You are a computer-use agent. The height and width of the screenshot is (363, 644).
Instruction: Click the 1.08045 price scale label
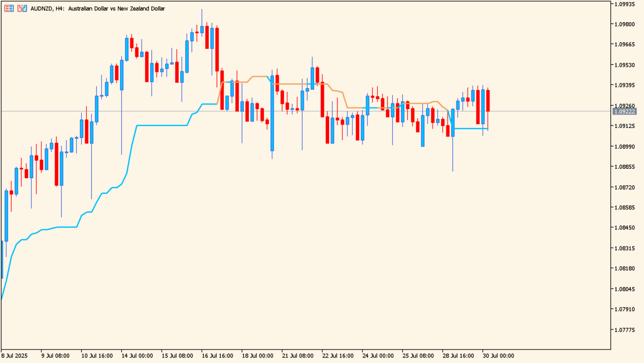tap(625, 289)
